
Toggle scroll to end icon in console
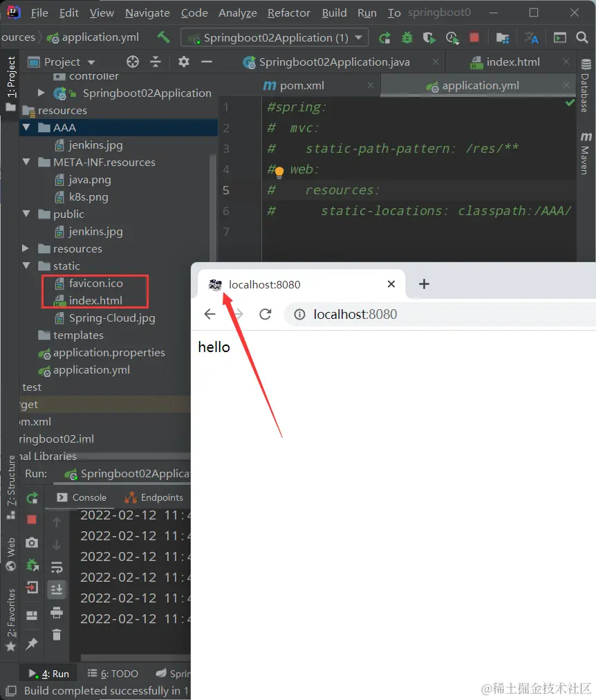point(57,589)
